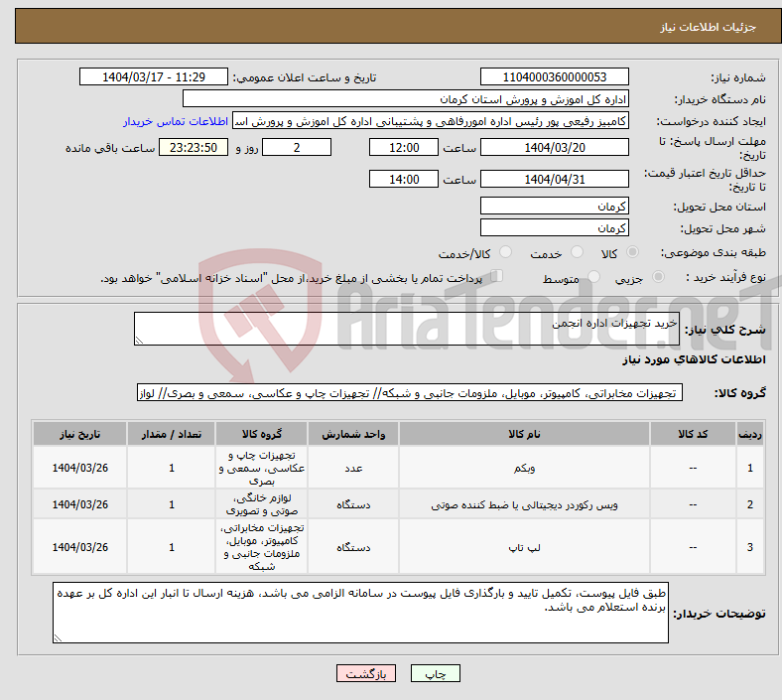Viewport: 782px width, 700px height.
Task: Click the remaining days field showing 2
Action: [x=297, y=147]
